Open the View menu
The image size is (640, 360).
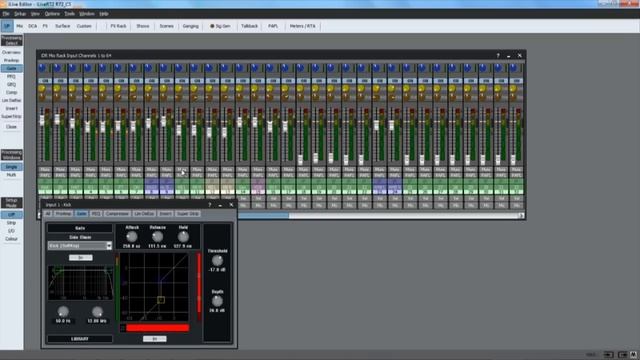point(35,14)
